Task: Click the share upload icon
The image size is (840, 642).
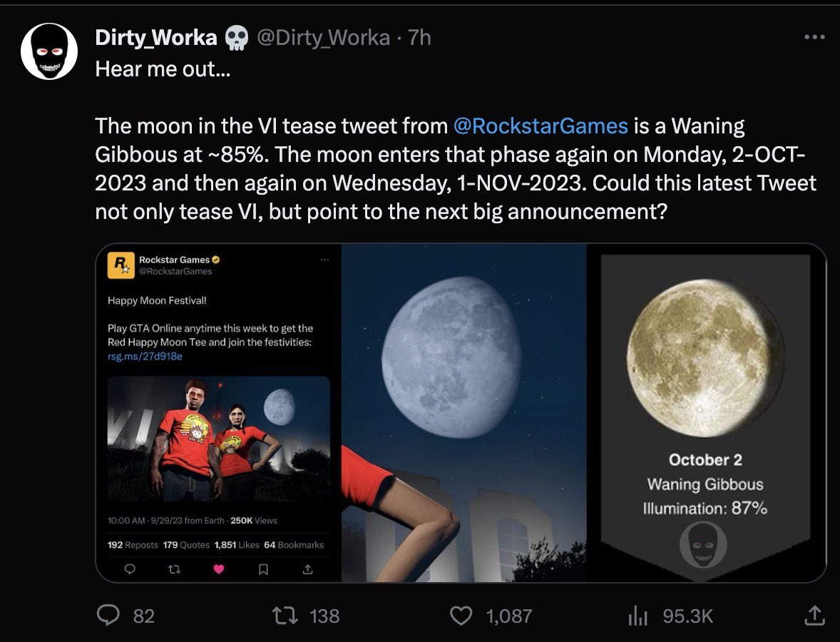Action: coord(813,614)
